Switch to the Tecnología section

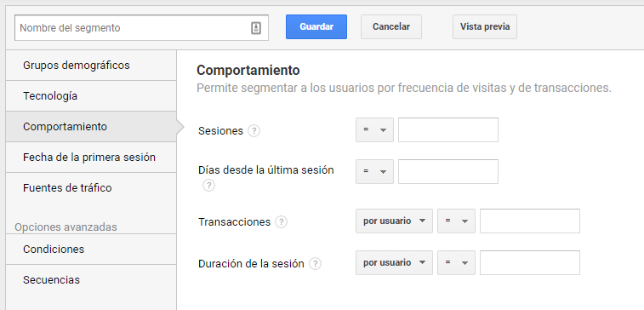[x=91, y=95]
